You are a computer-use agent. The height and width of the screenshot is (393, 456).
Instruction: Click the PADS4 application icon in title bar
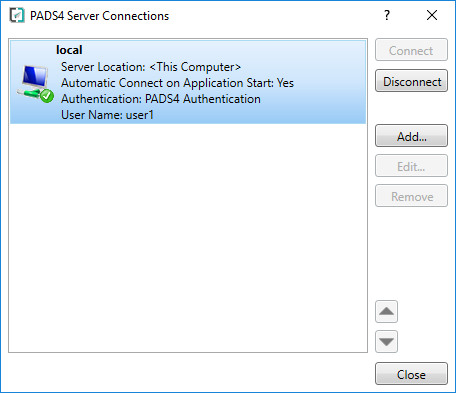tap(17, 16)
